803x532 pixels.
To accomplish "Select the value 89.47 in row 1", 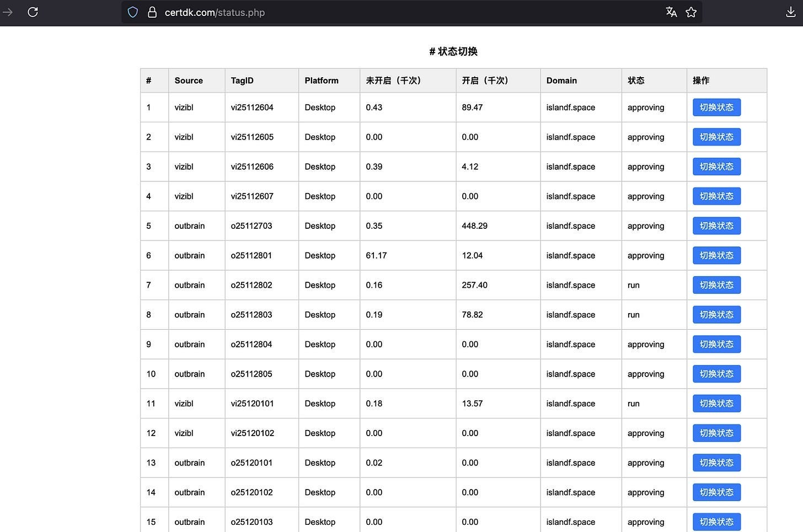I will click(472, 108).
